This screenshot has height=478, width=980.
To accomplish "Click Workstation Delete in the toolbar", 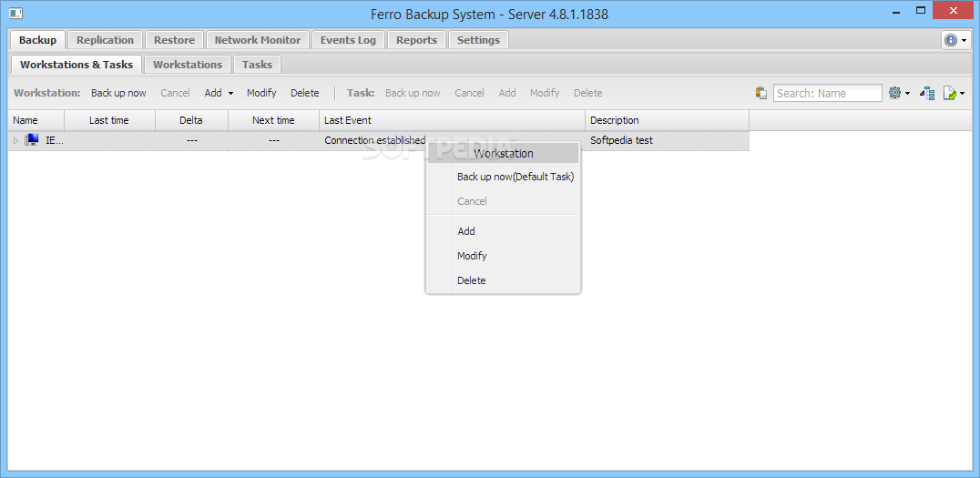I will click(304, 93).
